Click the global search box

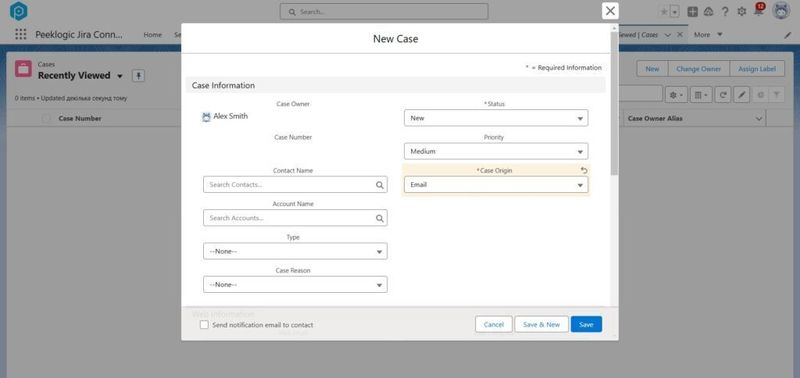pyautogui.click(x=384, y=12)
